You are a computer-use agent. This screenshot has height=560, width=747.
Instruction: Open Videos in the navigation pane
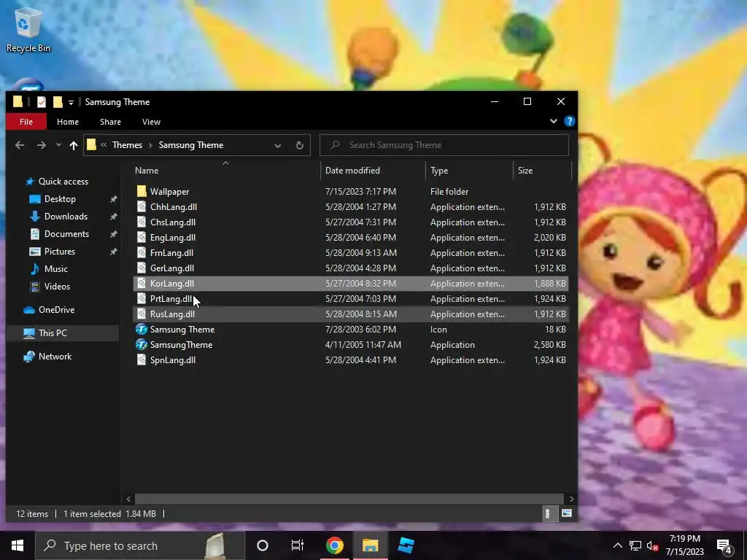[x=57, y=286]
